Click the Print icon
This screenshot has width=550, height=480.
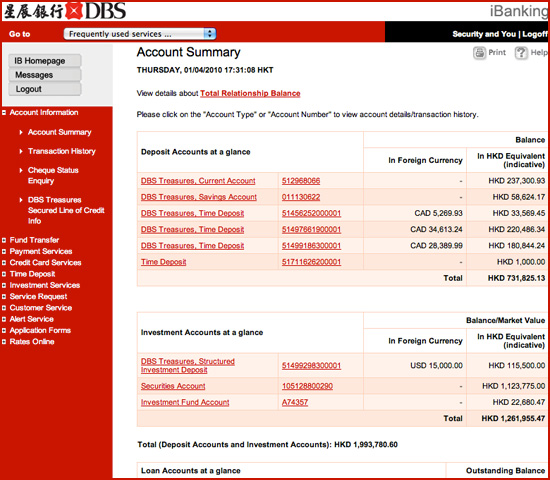(x=479, y=53)
